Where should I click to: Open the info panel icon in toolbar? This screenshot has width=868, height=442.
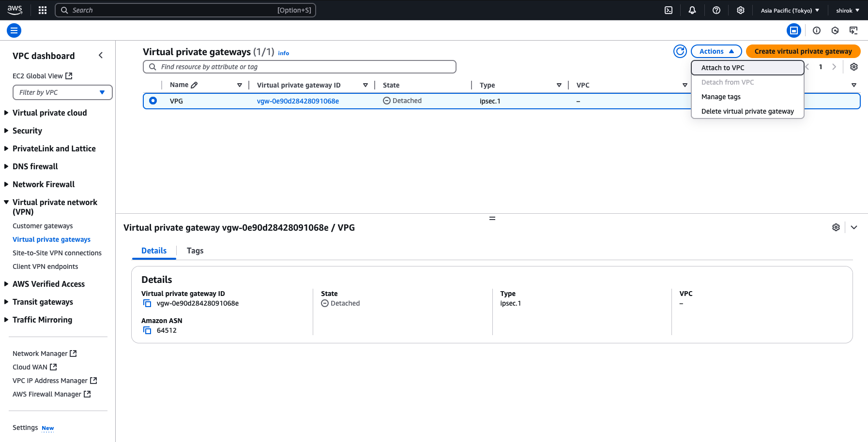817,30
